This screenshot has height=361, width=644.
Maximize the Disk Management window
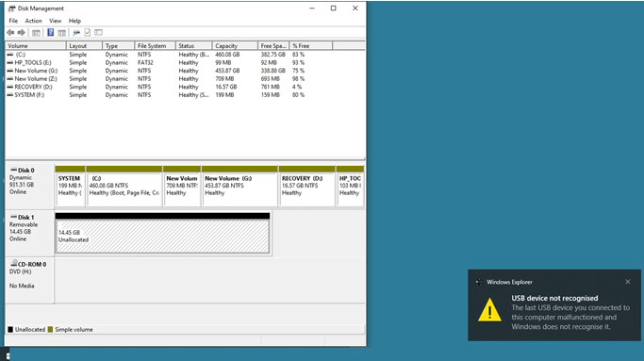[x=334, y=8]
